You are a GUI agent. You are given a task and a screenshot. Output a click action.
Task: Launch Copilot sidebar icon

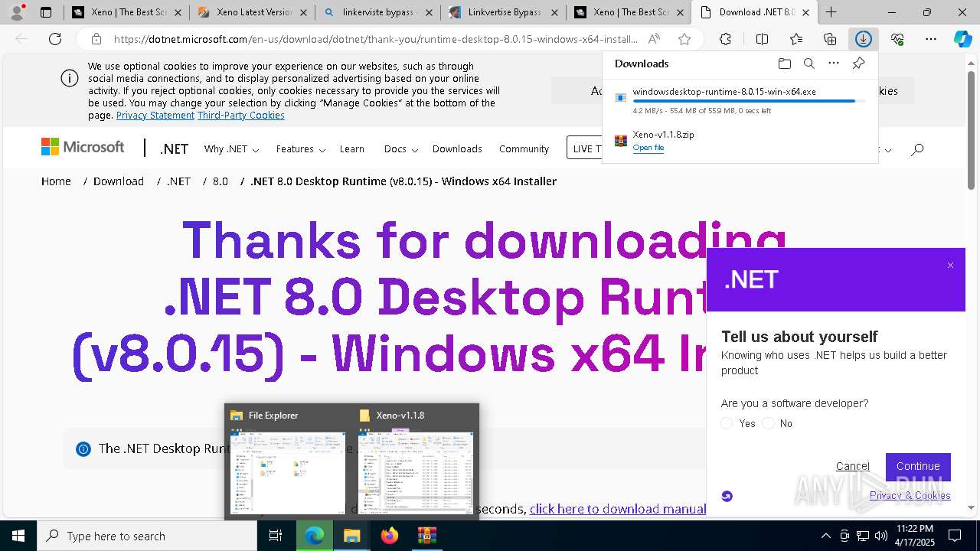pos(962,39)
